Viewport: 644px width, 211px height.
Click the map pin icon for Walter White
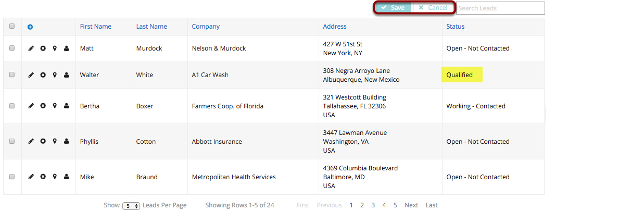point(55,75)
